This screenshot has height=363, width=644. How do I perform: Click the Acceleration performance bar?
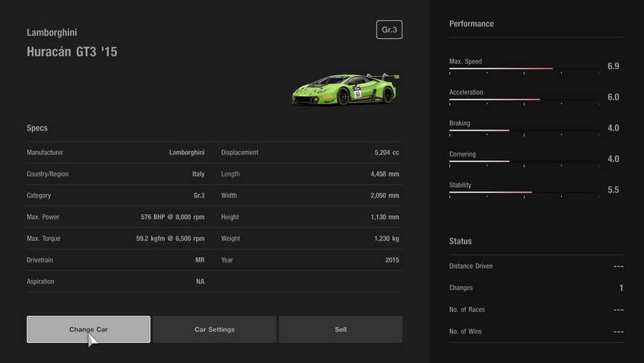click(524, 100)
